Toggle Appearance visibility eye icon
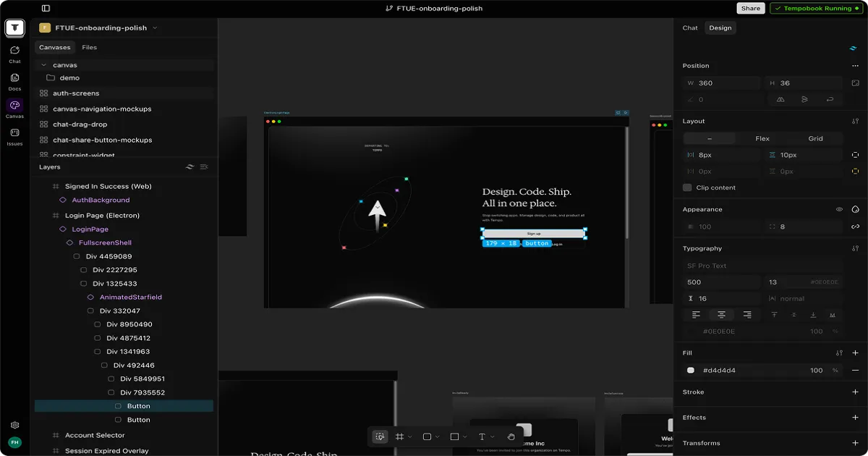The width and height of the screenshot is (868, 456). pyautogui.click(x=839, y=209)
